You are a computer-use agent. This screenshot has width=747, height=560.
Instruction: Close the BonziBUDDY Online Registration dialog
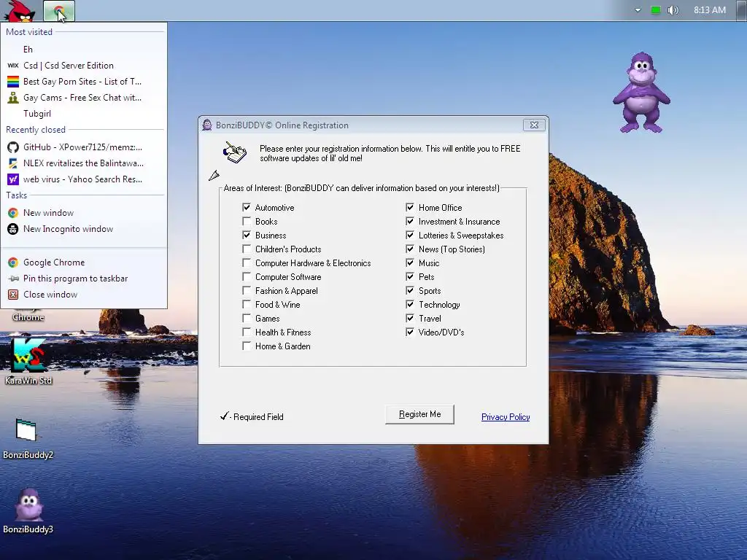pyautogui.click(x=534, y=125)
